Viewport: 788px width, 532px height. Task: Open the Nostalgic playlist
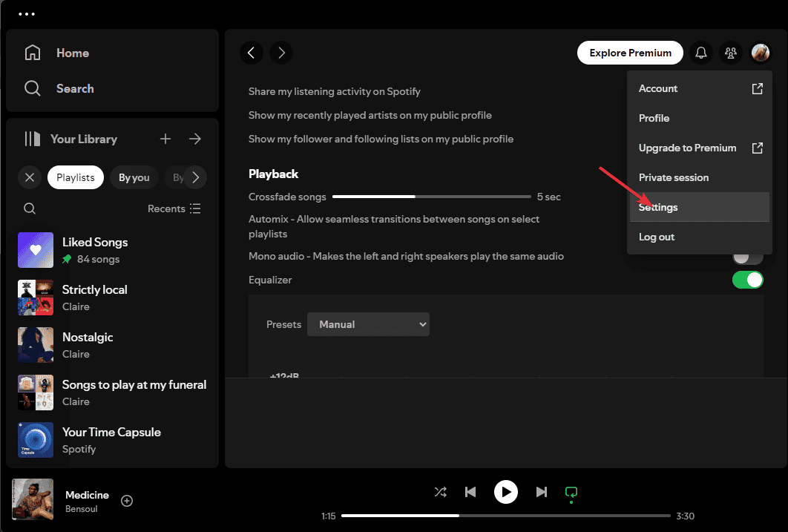(113, 345)
